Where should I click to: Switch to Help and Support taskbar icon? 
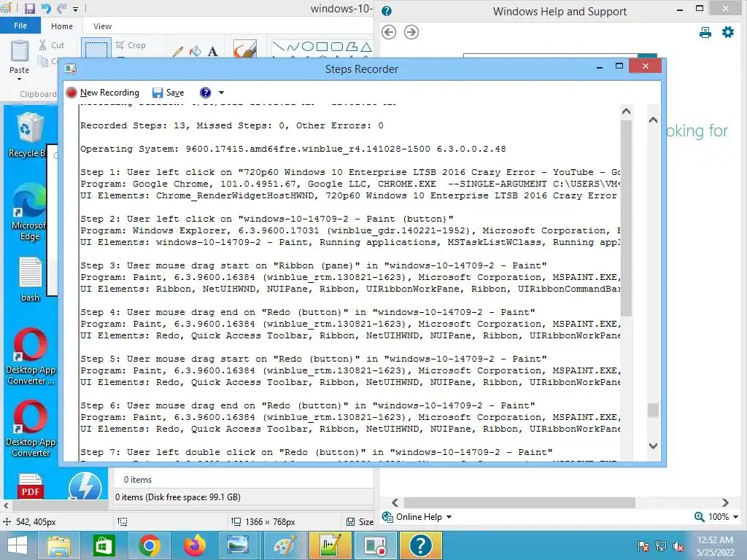[421, 545]
